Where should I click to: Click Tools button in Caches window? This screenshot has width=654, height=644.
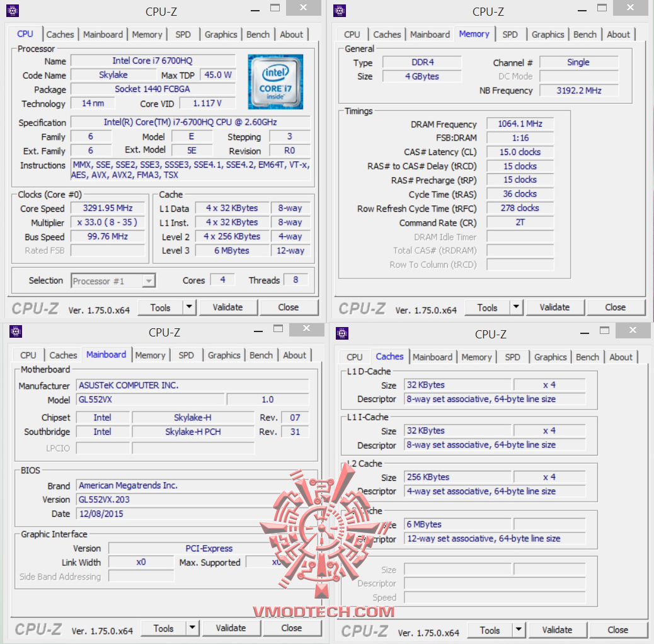490,630
